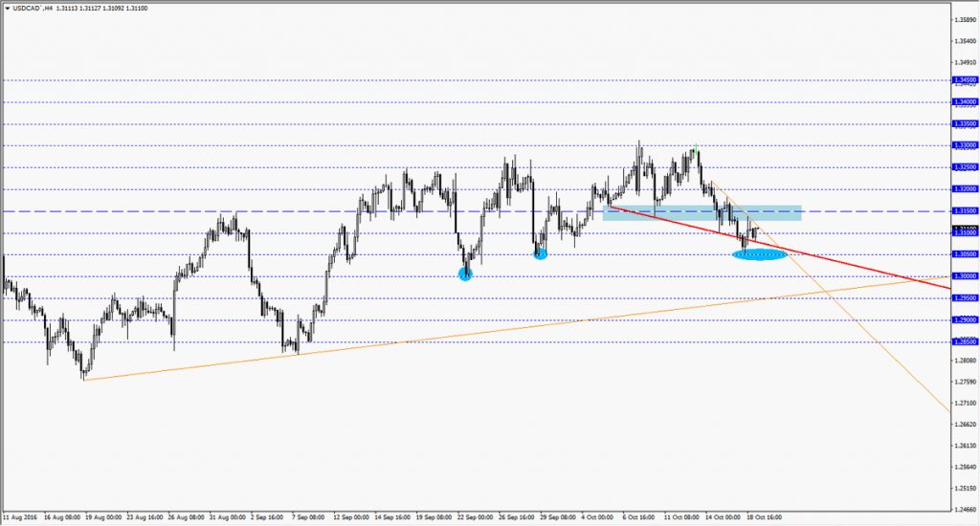The width and height of the screenshot is (980, 526).
Task: Click the 1.35890 price axis value
Action: point(965,20)
